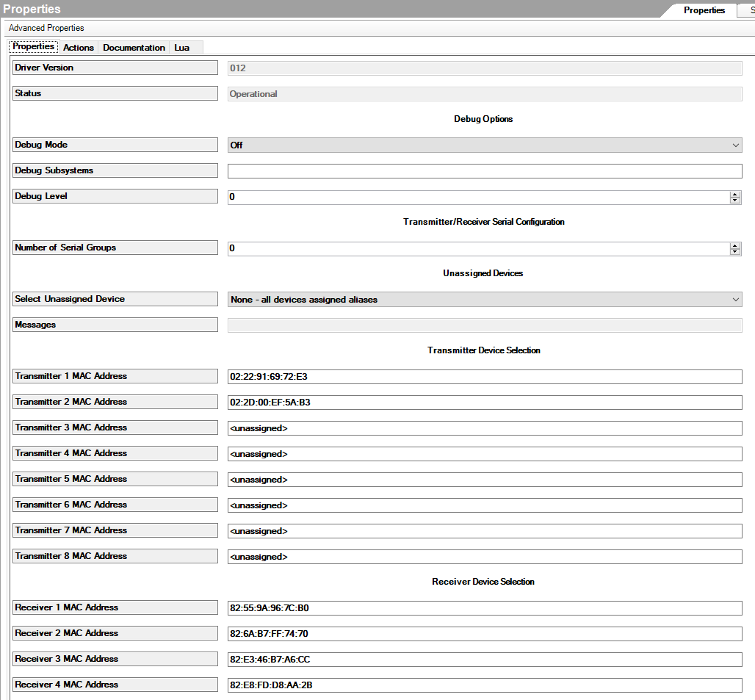The image size is (755, 700).
Task: Open the Select Unassigned Device dropdown
Action: 485,300
